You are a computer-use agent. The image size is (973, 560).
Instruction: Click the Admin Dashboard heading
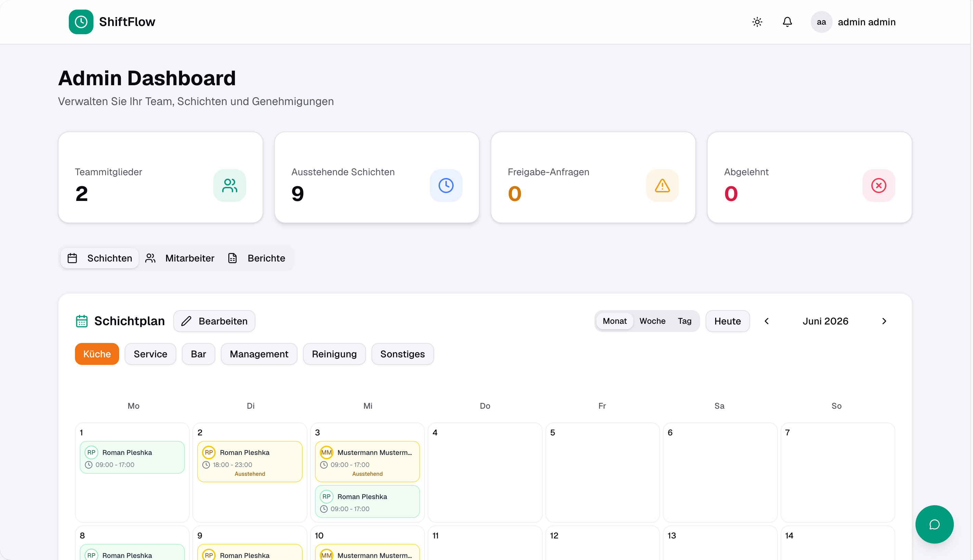147,78
